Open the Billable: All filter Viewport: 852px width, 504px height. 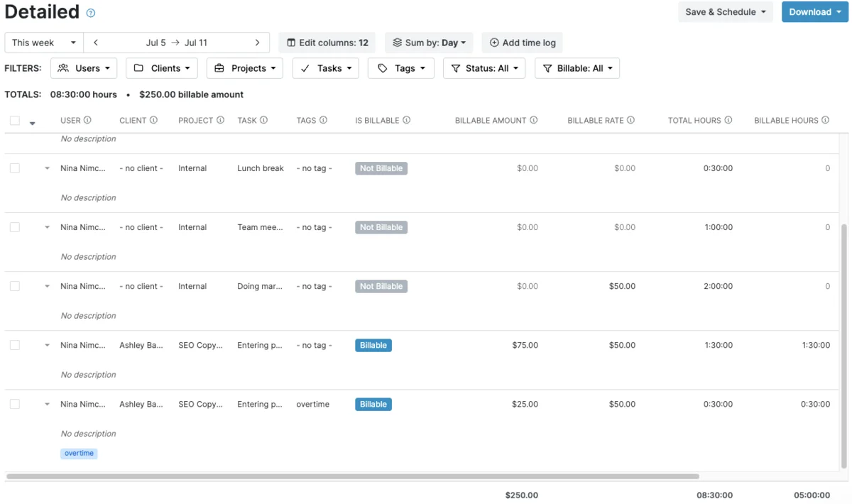coord(577,68)
